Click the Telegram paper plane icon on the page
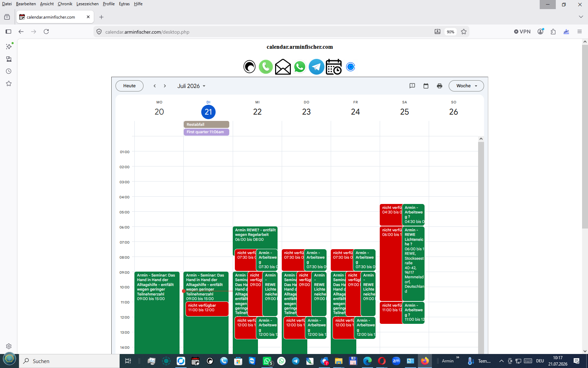The height and width of the screenshot is (368, 588). tap(316, 67)
